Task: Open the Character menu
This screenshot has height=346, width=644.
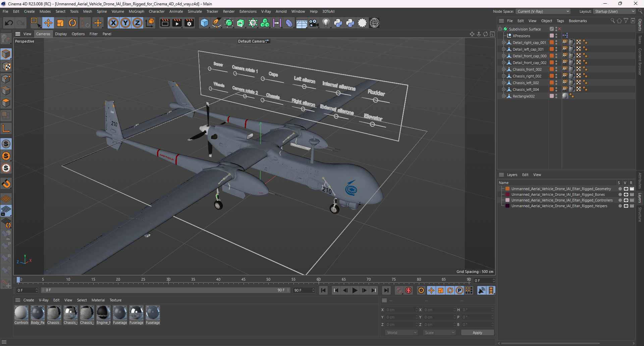Action: pyautogui.click(x=157, y=11)
